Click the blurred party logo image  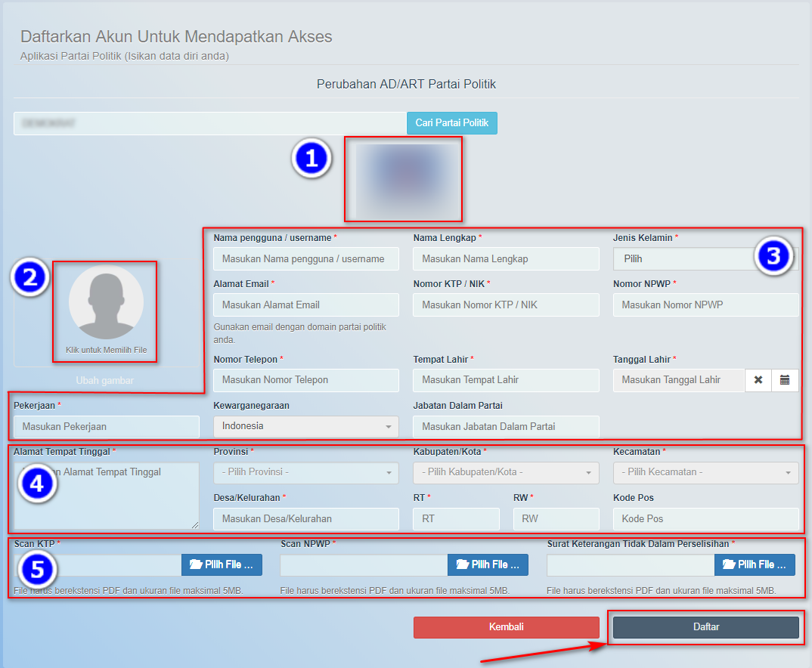click(403, 179)
